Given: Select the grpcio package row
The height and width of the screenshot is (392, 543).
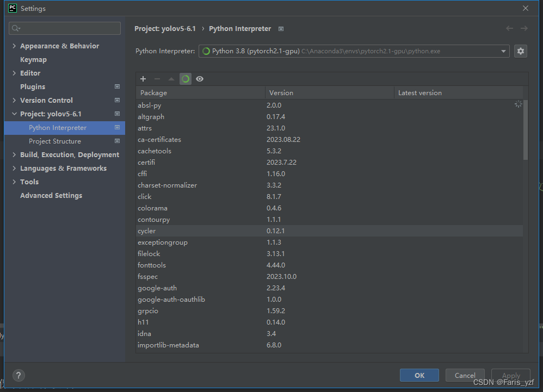Looking at the screenshot, I should pos(329,310).
